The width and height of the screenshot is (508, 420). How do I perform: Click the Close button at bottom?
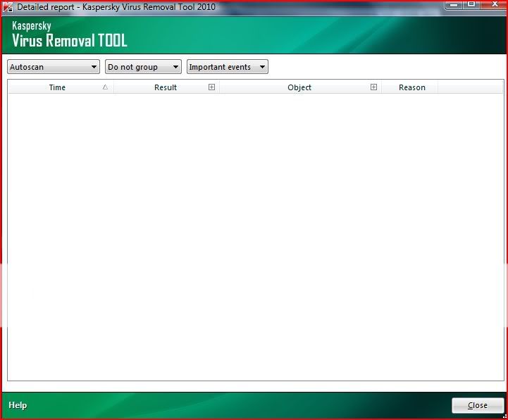(478, 405)
